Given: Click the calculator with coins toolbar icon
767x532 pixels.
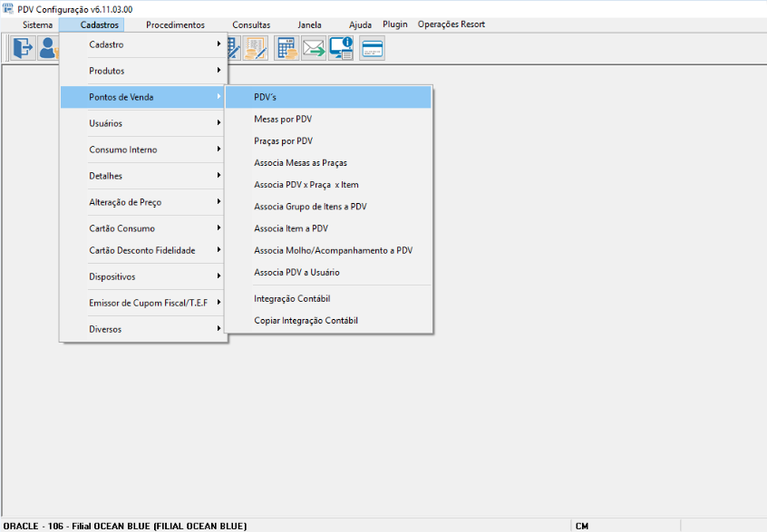Looking at the screenshot, I should tap(286, 48).
